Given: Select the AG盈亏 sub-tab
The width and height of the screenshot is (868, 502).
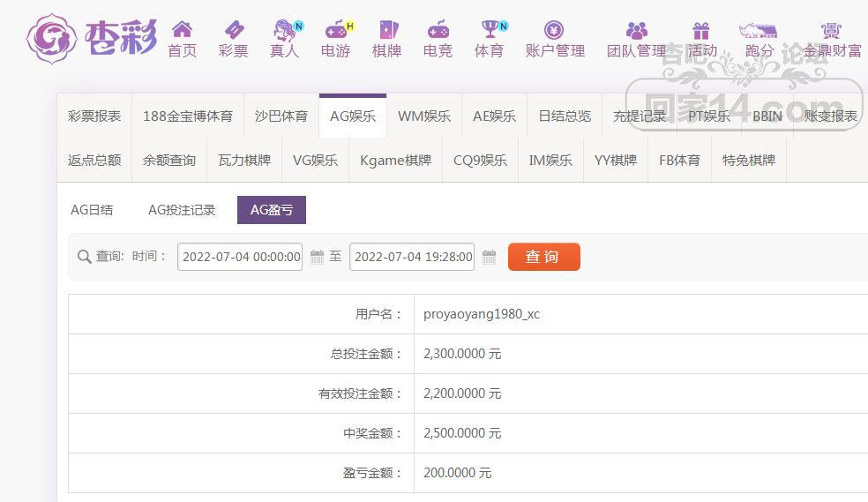Looking at the screenshot, I should click(x=272, y=210).
